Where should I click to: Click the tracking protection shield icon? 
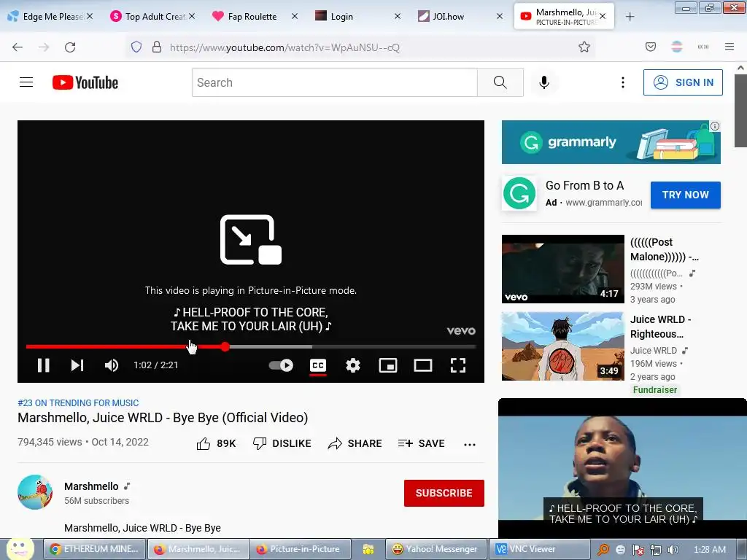click(x=136, y=47)
